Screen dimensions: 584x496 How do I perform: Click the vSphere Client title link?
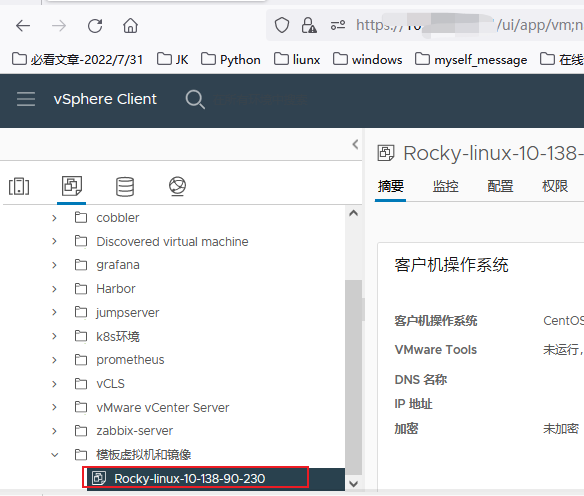click(105, 99)
